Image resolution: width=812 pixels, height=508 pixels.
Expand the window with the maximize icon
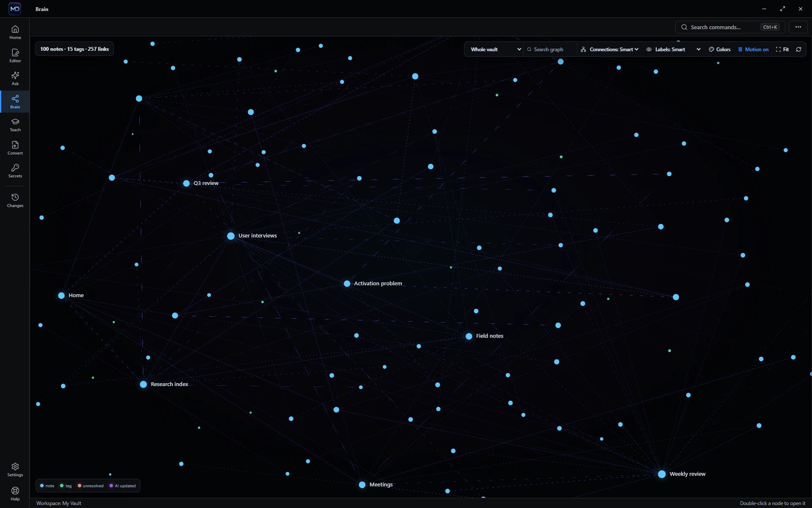coord(782,9)
